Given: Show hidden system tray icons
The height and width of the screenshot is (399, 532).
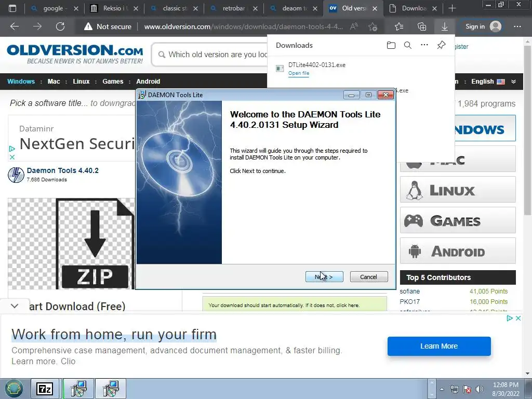Looking at the screenshot, I should [x=442, y=389].
